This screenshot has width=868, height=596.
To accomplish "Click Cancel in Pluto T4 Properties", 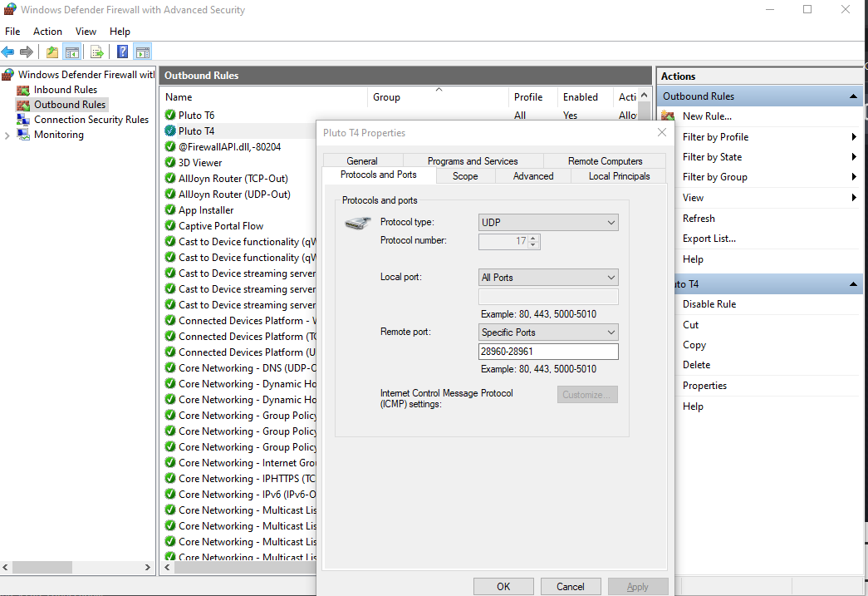I will [x=570, y=587].
